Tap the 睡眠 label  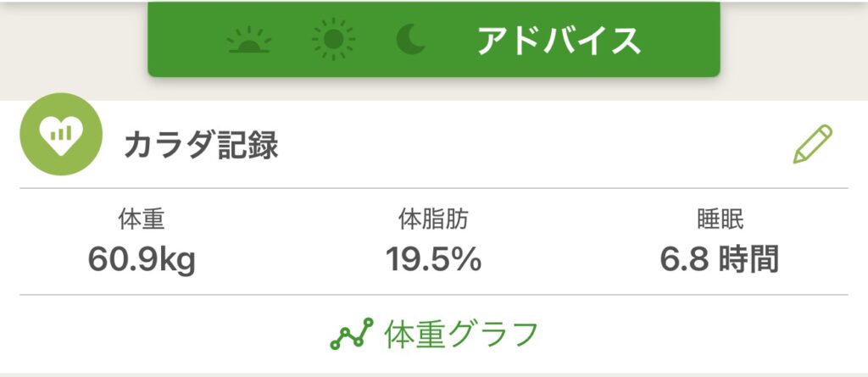tap(720, 220)
